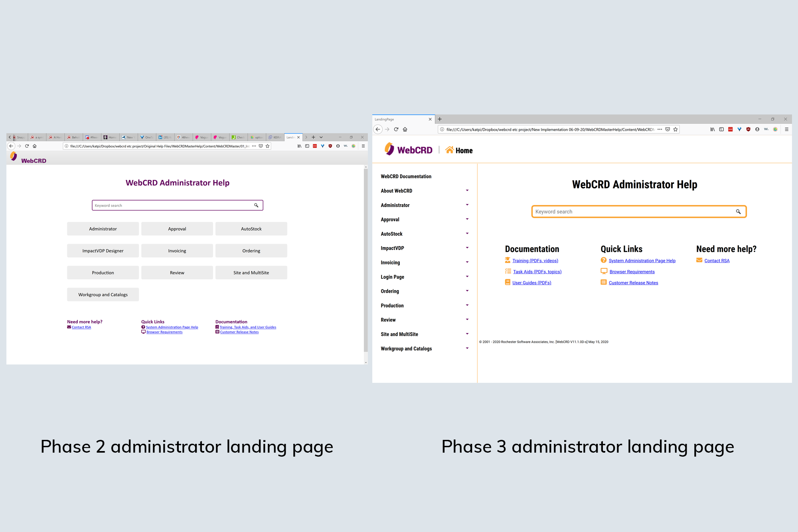The width and height of the screenshot is (798, 532).
Task: Open the Library icon in the Phase 3 toolbar
Action: pos(713,129)
